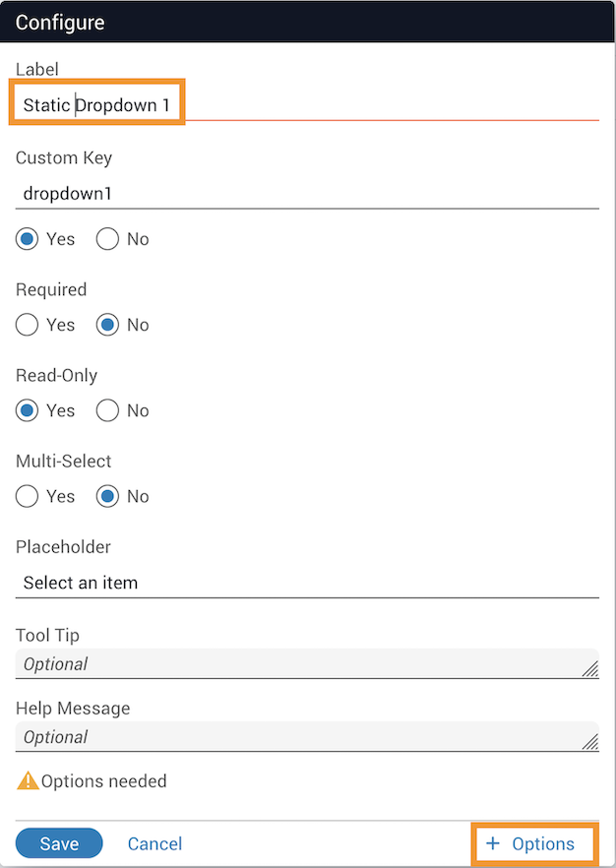Enable Multi-Select by choosing Yes
616x868 pixels.
tap(28, 496)
